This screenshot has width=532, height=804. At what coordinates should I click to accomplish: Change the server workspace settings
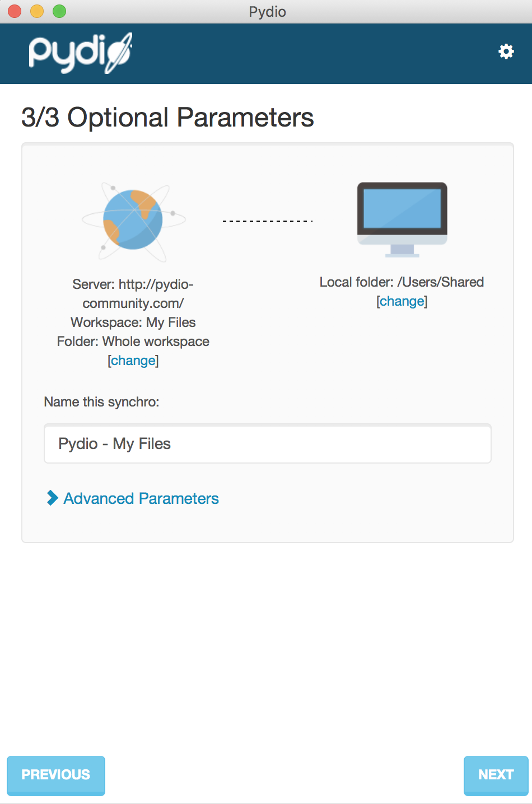click(133, 361)
